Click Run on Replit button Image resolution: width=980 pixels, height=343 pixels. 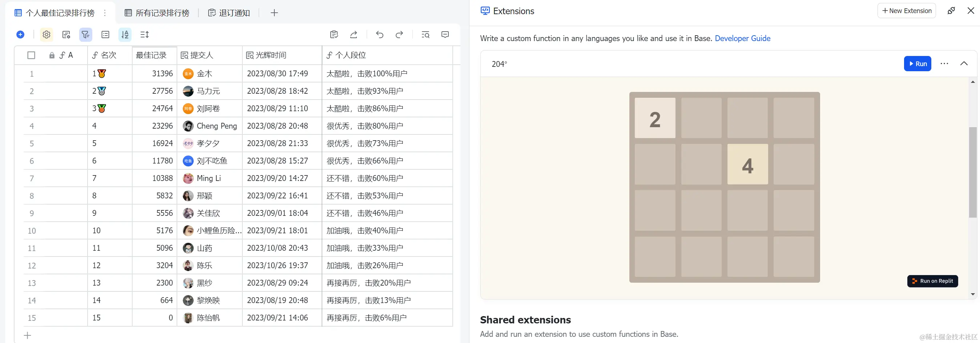point(932,281)
